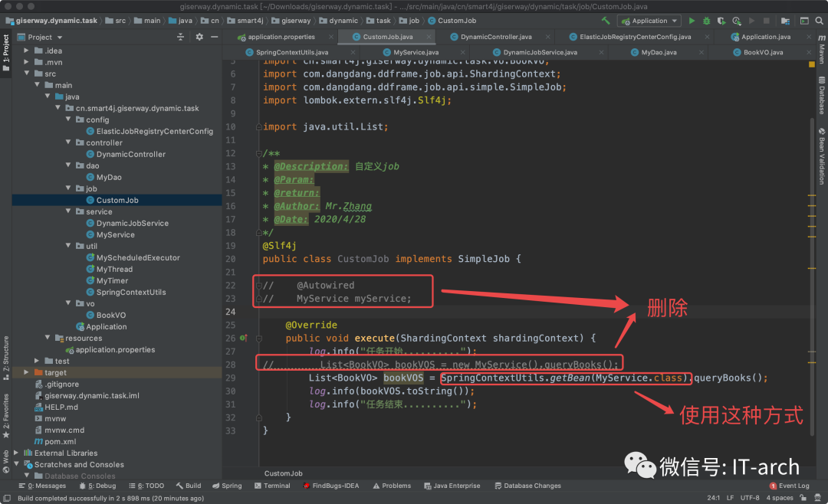Image resolution: width=828 pixels, height=504 pixels.
Task: Start Debug with the bug icon
Action: [707, 21]
